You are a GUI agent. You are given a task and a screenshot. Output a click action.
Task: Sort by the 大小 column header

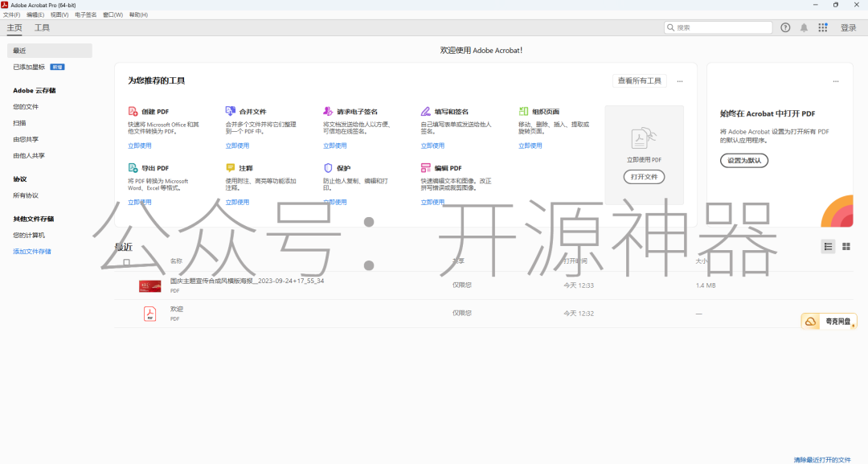click(x=701, y=261)
